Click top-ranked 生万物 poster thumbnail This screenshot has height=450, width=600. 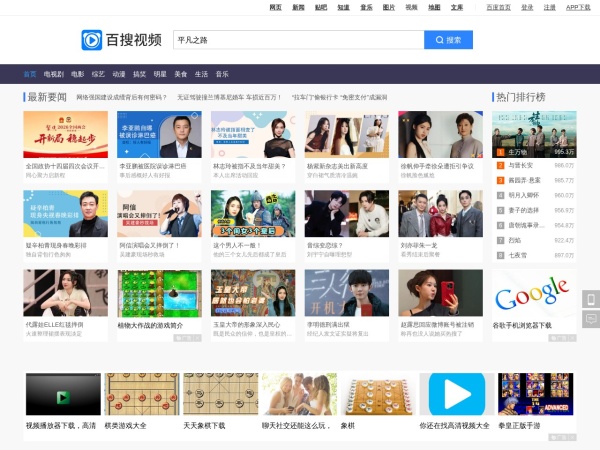(x=535, y=128)
